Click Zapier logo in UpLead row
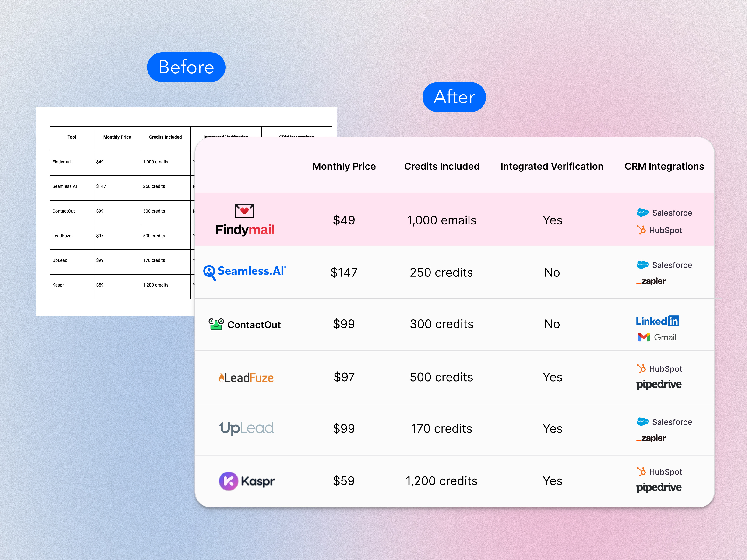Image resolution: width=747 pixels, height=560 pixels. tap(651, 438)
